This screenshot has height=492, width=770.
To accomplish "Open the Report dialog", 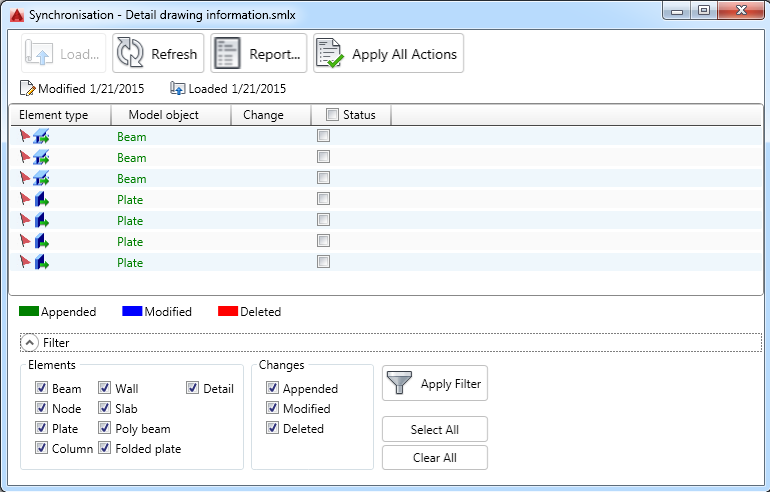I will point(258,54).
